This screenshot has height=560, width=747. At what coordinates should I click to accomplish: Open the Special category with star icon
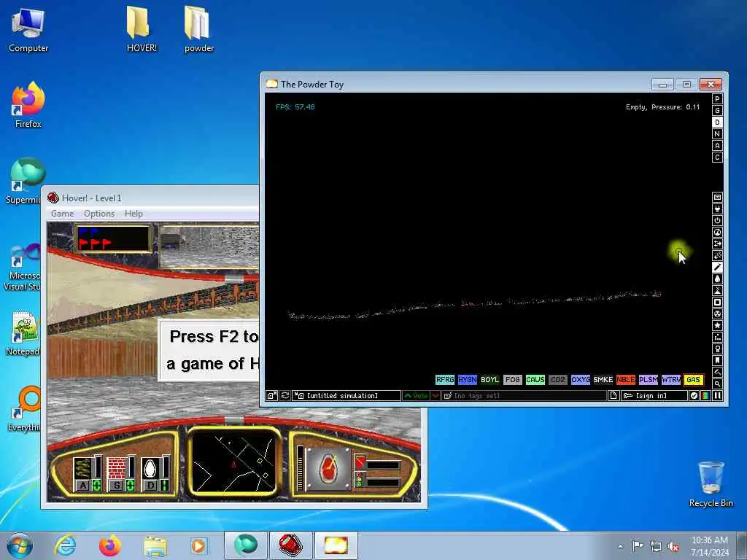717,325
